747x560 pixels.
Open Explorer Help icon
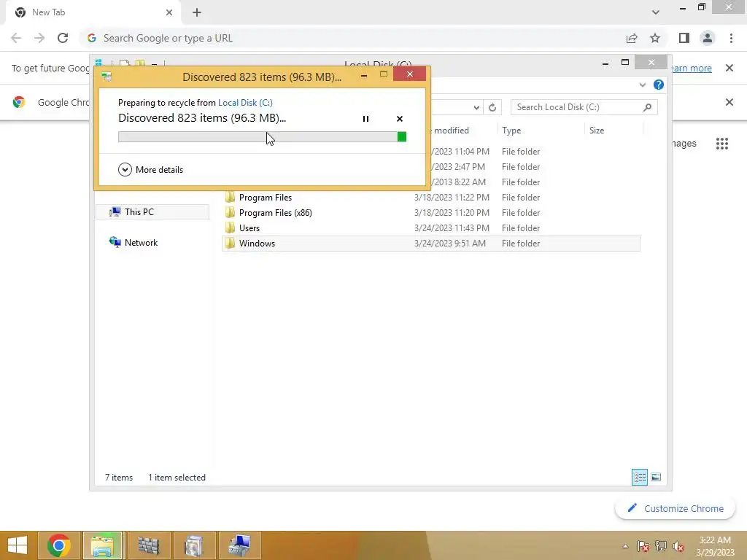tap(659, 85)
